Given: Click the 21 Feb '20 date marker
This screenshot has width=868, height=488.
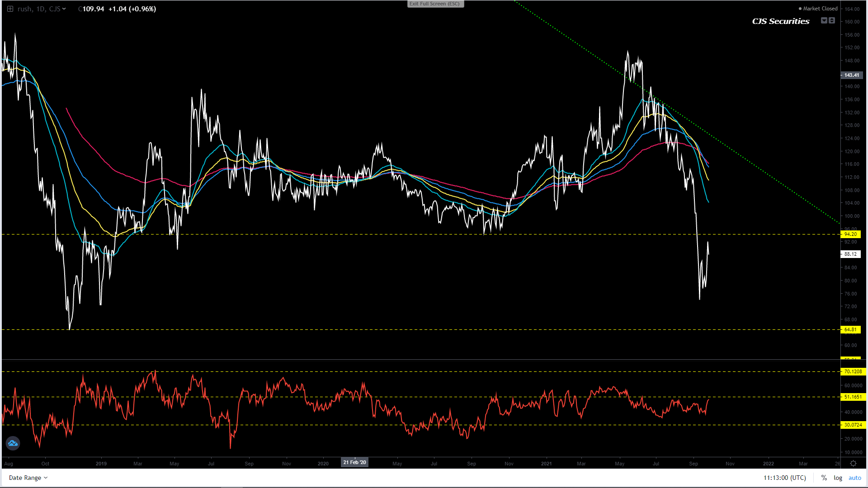Looking at the screenshot, I should point(354,462).
